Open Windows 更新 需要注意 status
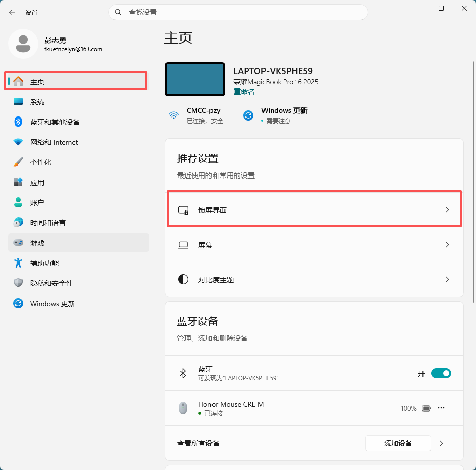 (275, 115)
